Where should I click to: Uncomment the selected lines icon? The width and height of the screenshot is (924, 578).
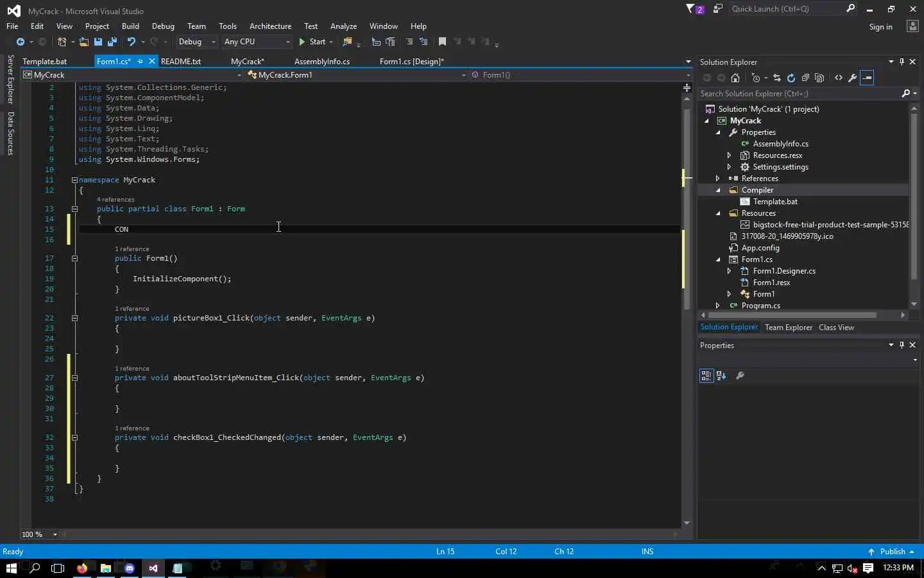tap(424, 42)
